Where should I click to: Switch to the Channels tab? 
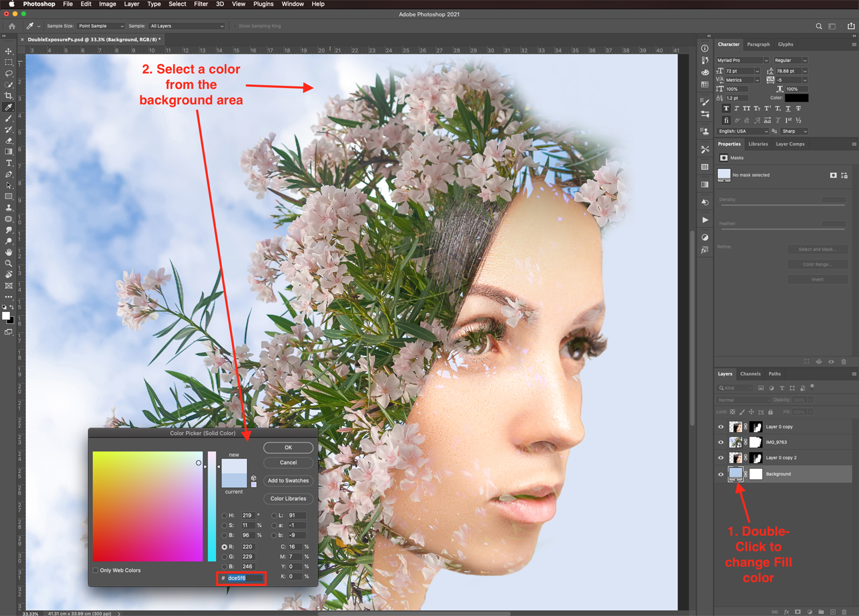point(750,374)
